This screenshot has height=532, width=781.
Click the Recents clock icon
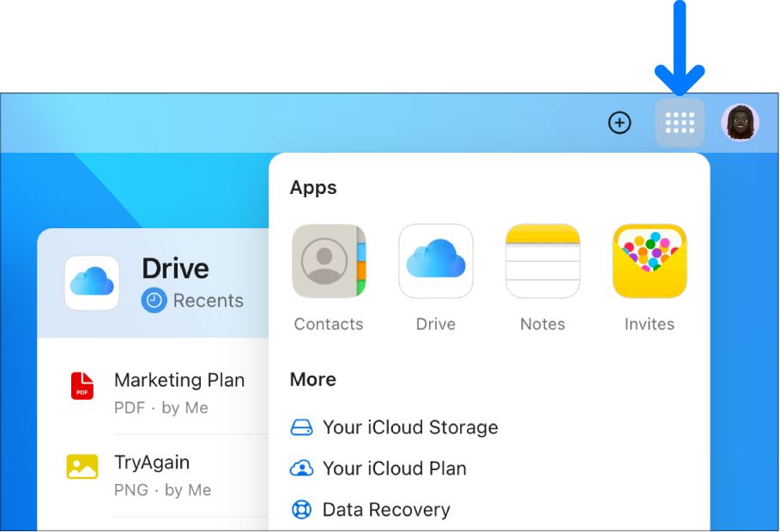[154, 300]
